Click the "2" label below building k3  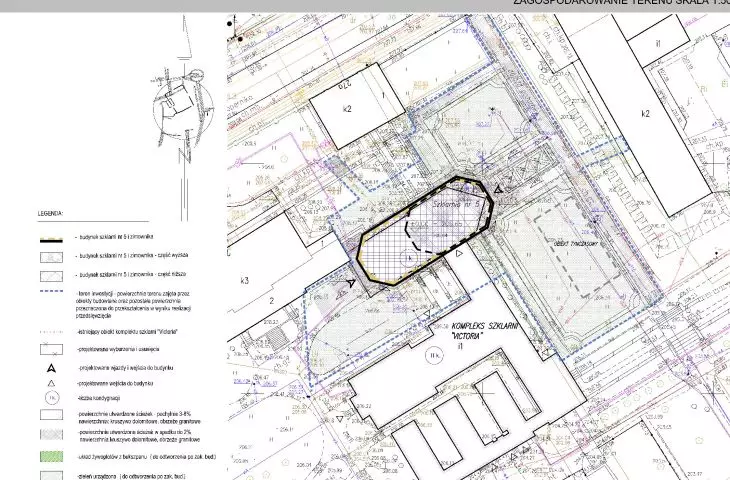(x=272, y=301)
